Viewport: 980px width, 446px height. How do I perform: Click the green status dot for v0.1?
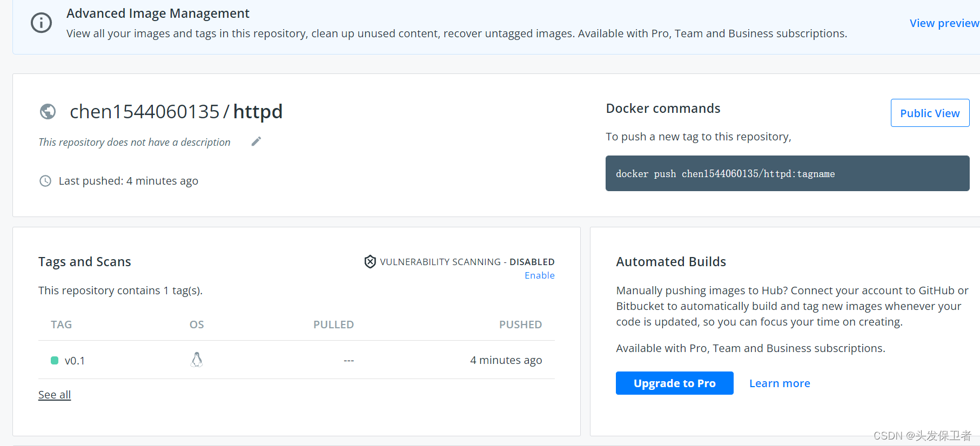point(55,361)
